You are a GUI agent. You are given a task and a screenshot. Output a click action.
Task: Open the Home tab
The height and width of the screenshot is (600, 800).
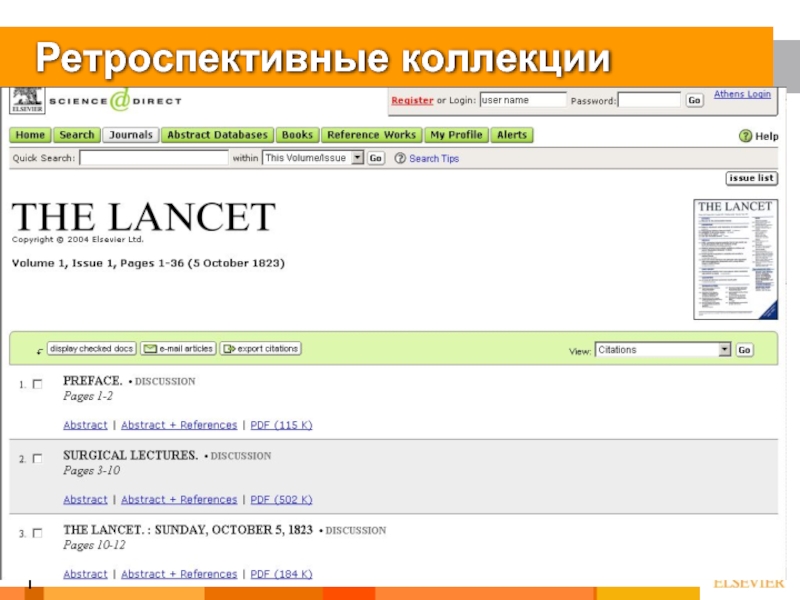point(30,135)
